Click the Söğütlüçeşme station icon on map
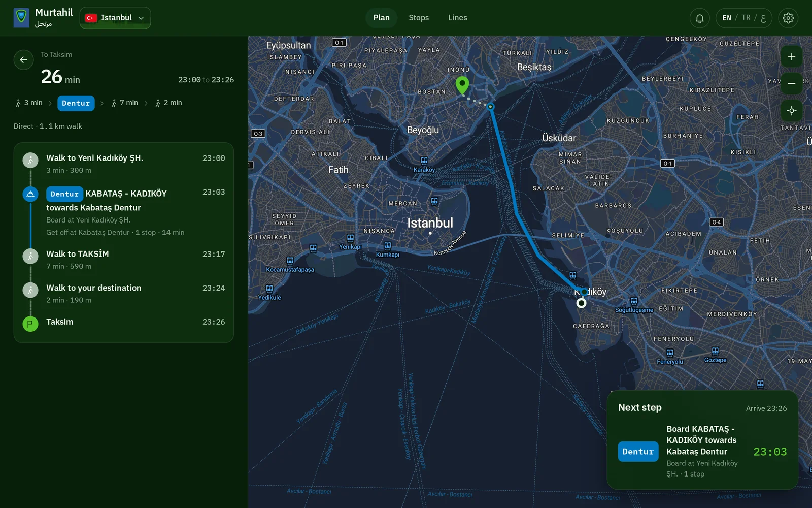The width and height of the screenshot is (812, 508). click(634, 301)
